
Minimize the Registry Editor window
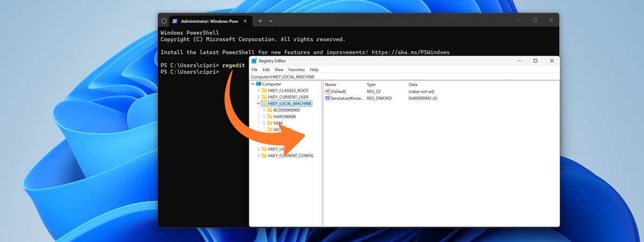[518, 61]
